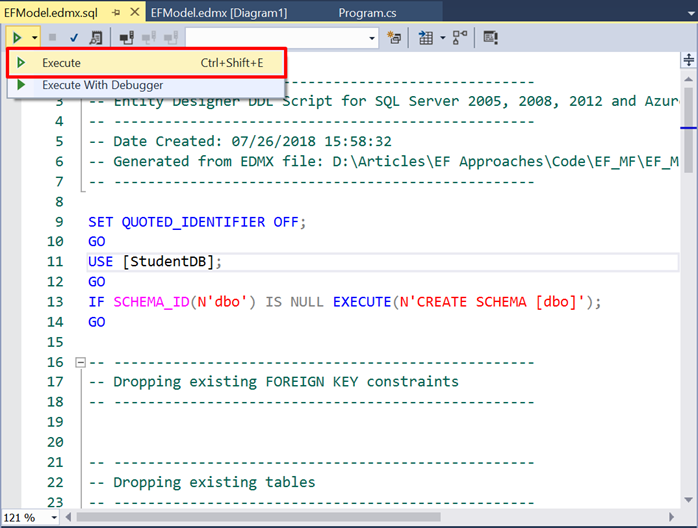This screenshot has width=698, height=528.
Task: Click the text SET QUOTED_IDENTIFIER OFF;
Action: pos(197,222)
